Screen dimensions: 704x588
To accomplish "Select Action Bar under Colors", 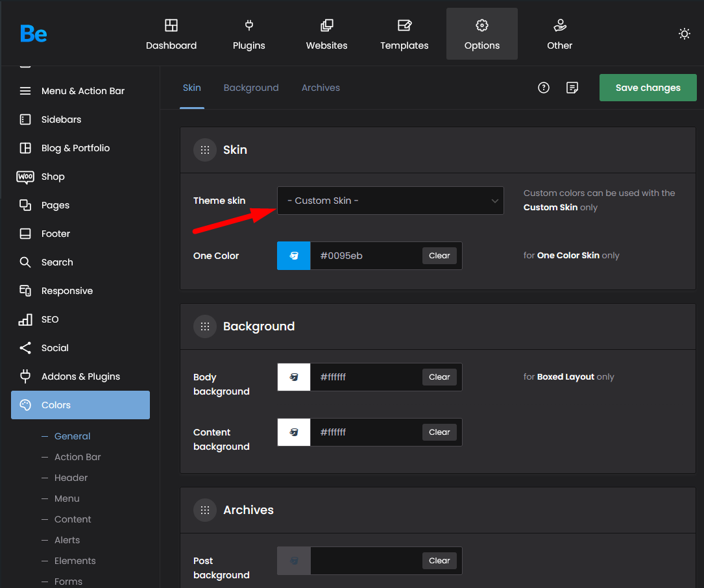I will coord(78,457).
